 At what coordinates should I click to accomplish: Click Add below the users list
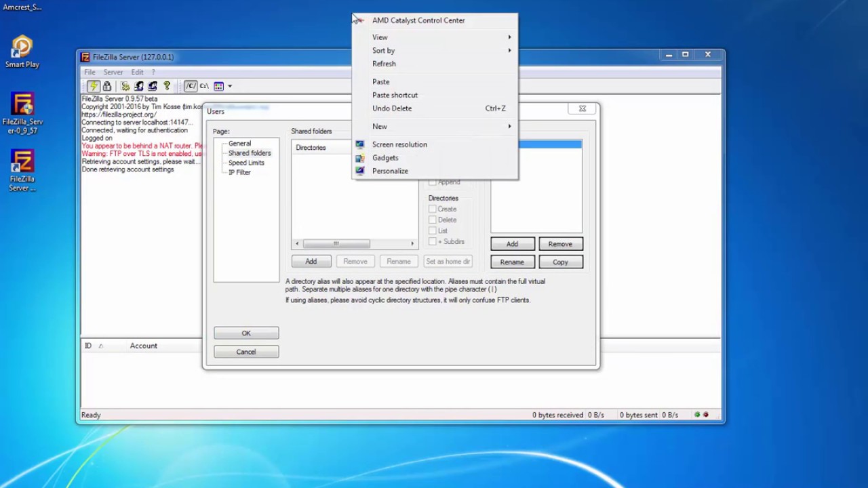[512, 244]
